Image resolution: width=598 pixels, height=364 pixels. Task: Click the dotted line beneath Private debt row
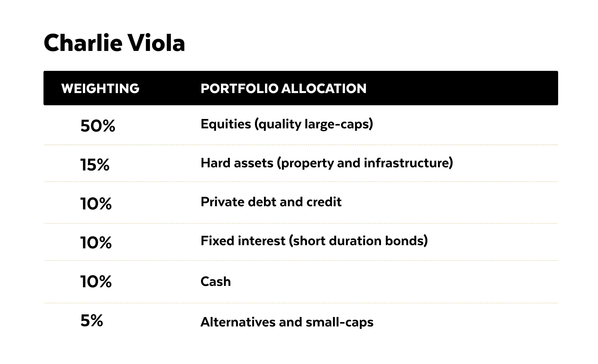301,223
